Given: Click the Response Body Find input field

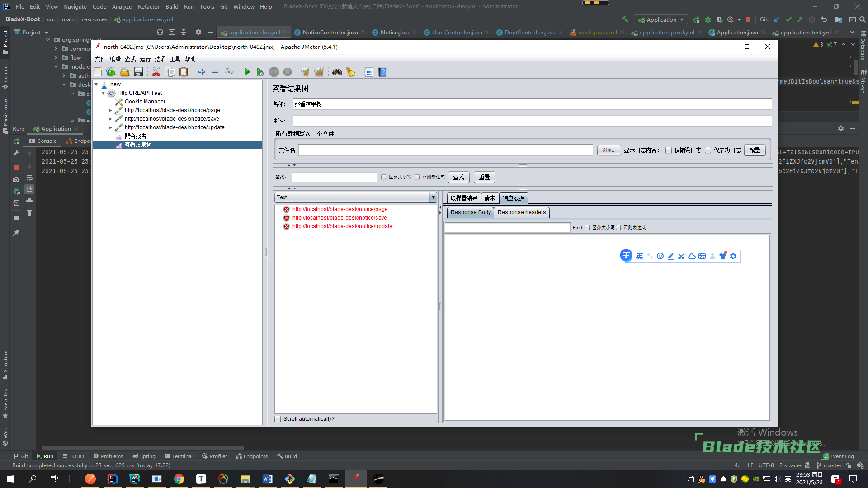Looking at the screenshot, I should click(x=507, y=228).
